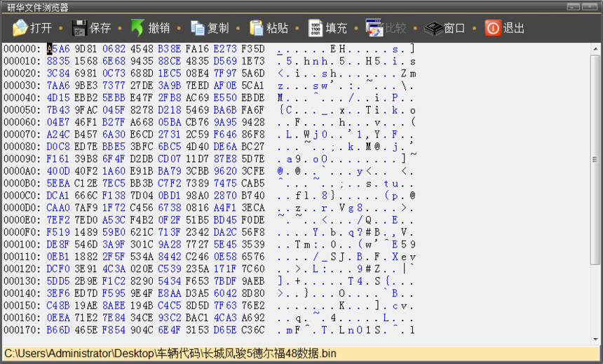Select offset label 000170:
Image resolution: width=603 pixels, height=364 pixels.
pos(22,330)
